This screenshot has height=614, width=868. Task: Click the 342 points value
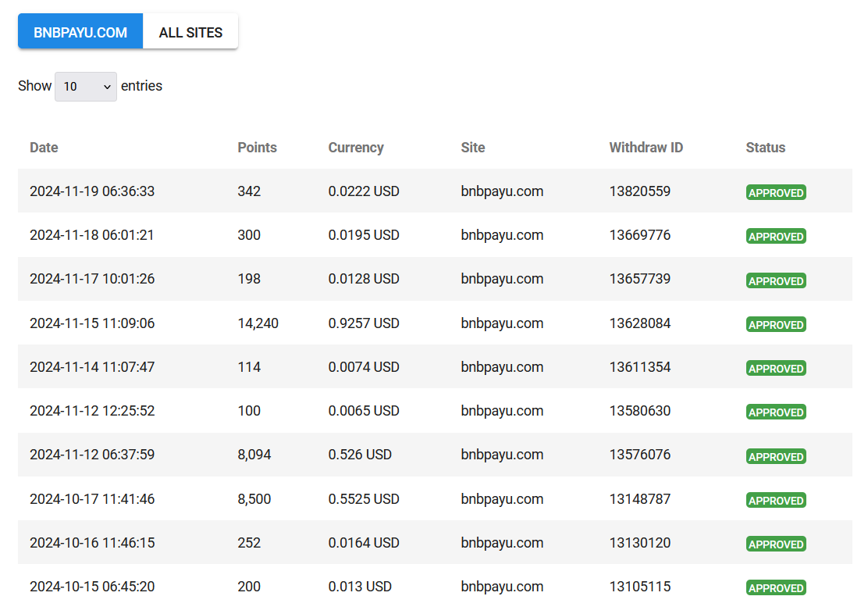(x=249, y=191)
